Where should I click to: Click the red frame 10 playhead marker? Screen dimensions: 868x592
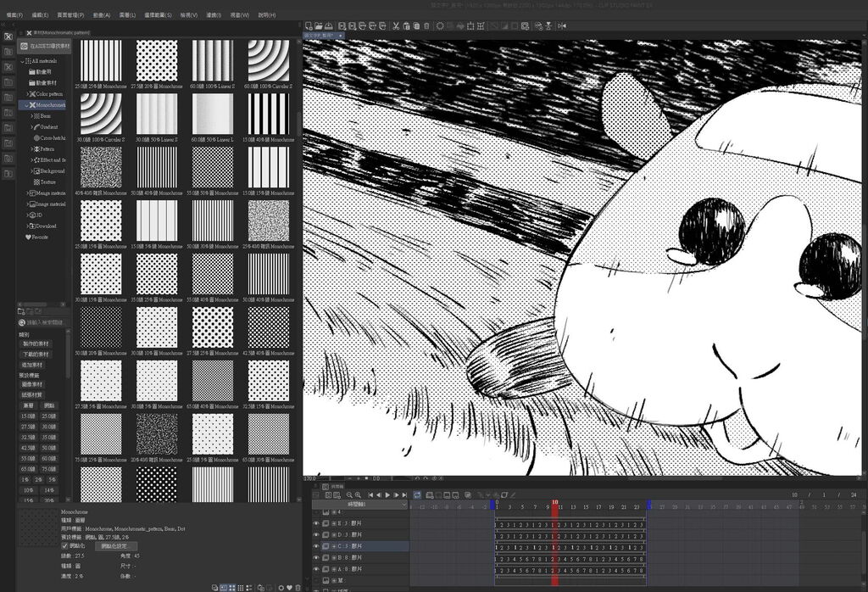[554, 505]
